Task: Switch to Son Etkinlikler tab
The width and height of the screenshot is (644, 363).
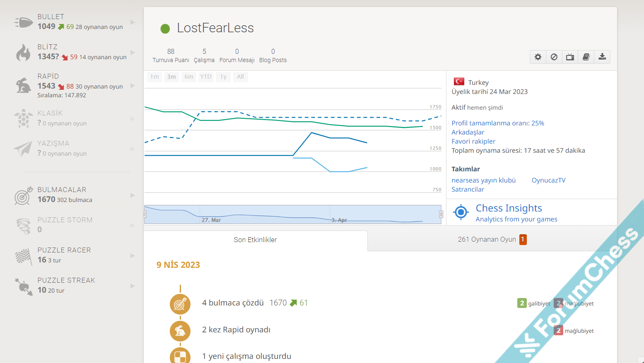Action: [255, 240]
